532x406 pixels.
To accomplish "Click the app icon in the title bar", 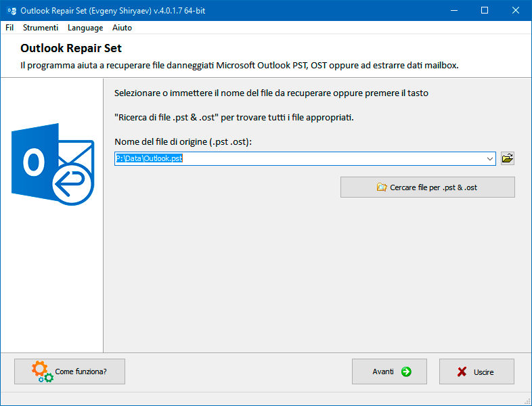I will pyautogui.click(x=12, y=11).
